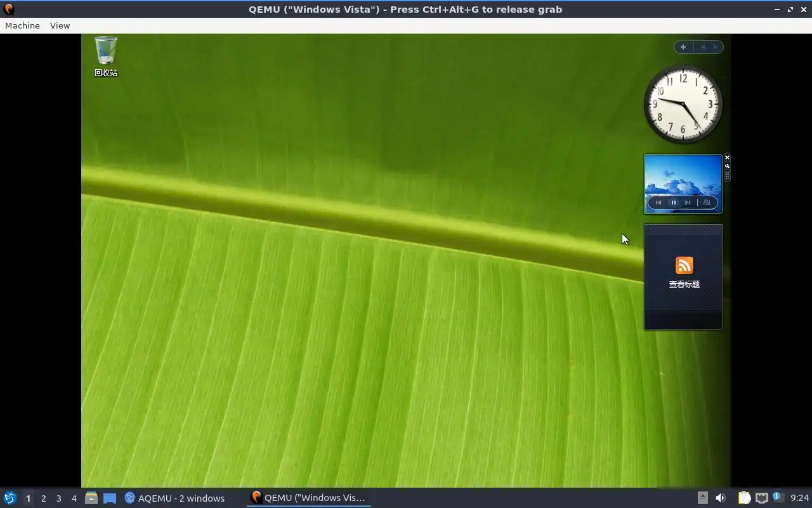Select the Recycle Bin desktop icon
Image resolution: width=812 pixels, height=508 pixels.
[106, 57]
